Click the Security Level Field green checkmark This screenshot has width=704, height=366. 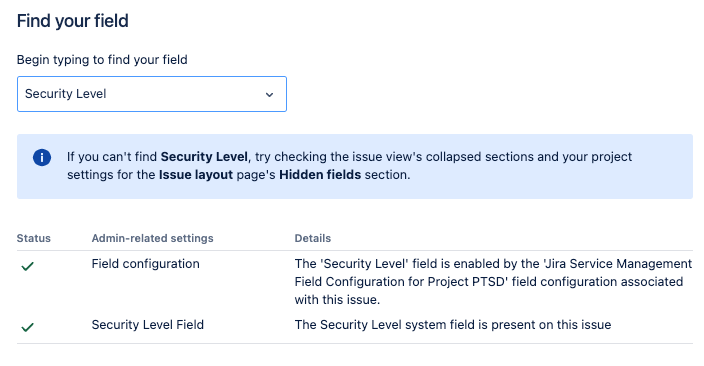27,327
